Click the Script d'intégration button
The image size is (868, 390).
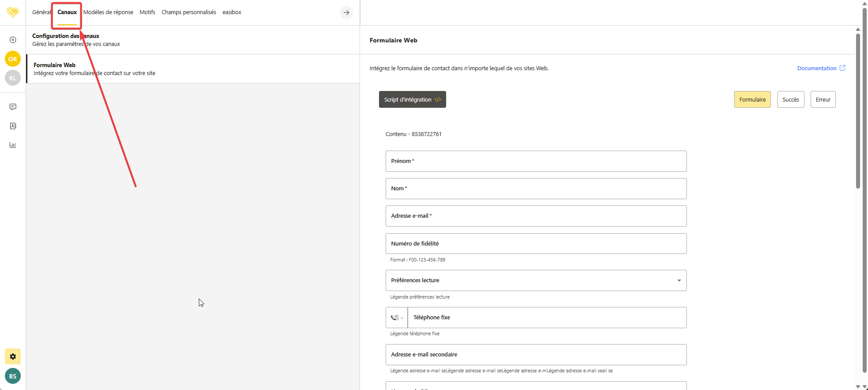[412, 99]
